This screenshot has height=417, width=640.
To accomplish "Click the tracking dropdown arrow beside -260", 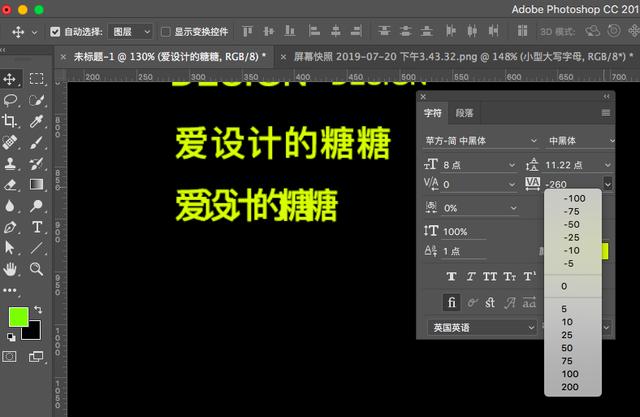I will click(608, 184).
